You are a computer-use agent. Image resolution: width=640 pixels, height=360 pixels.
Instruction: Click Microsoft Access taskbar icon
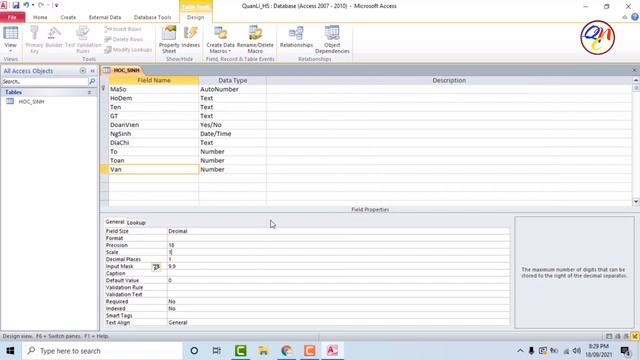[332, 351]
